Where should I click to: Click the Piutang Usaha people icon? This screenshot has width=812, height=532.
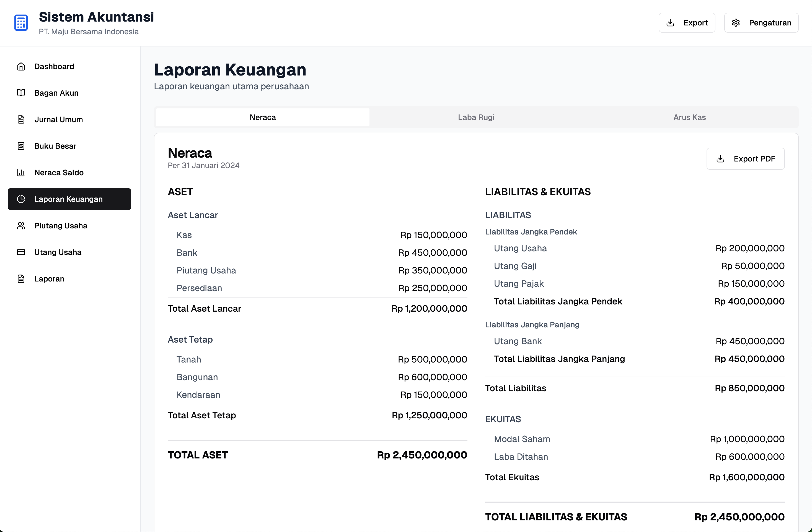click(x=21, y=226)
